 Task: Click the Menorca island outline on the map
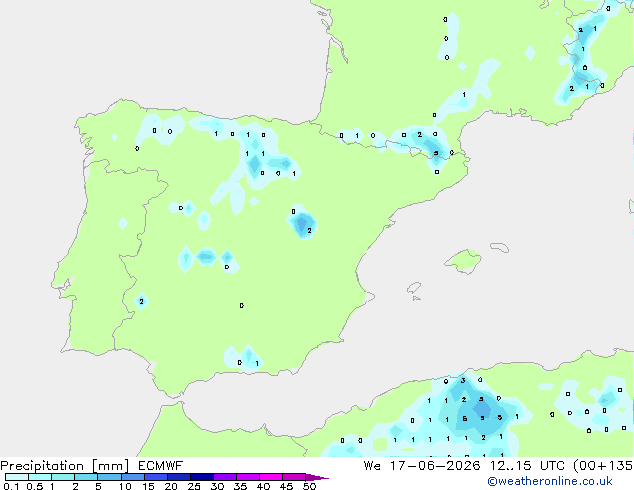(x=499, y=247)
